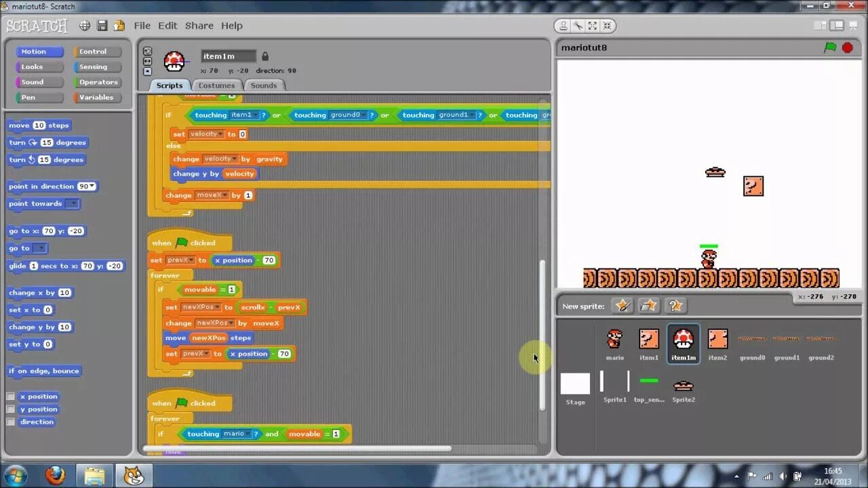Set rotation style to don't rotate

tap(147, 70)
